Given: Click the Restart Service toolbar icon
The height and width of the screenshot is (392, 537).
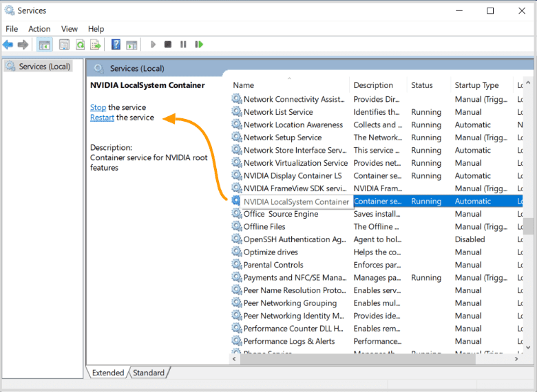Looking at the screenshot, I should pos(199,45).
